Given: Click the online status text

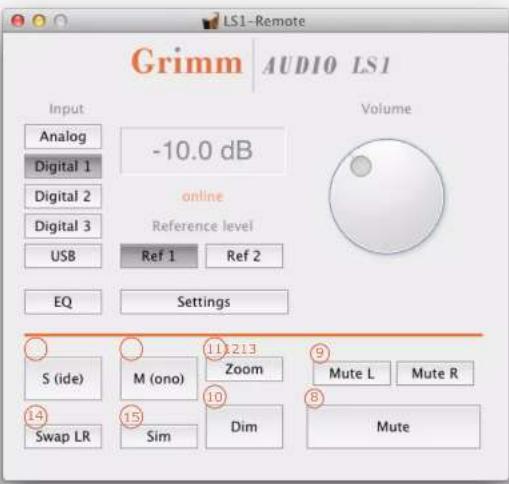Looking at the screenshot, I should click(203, 196).
